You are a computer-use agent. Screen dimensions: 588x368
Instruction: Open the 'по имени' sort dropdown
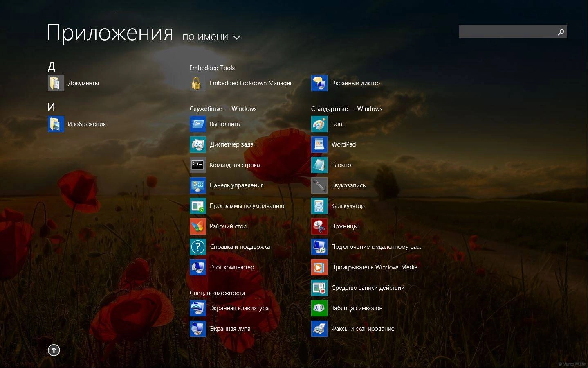pos(211,37)
